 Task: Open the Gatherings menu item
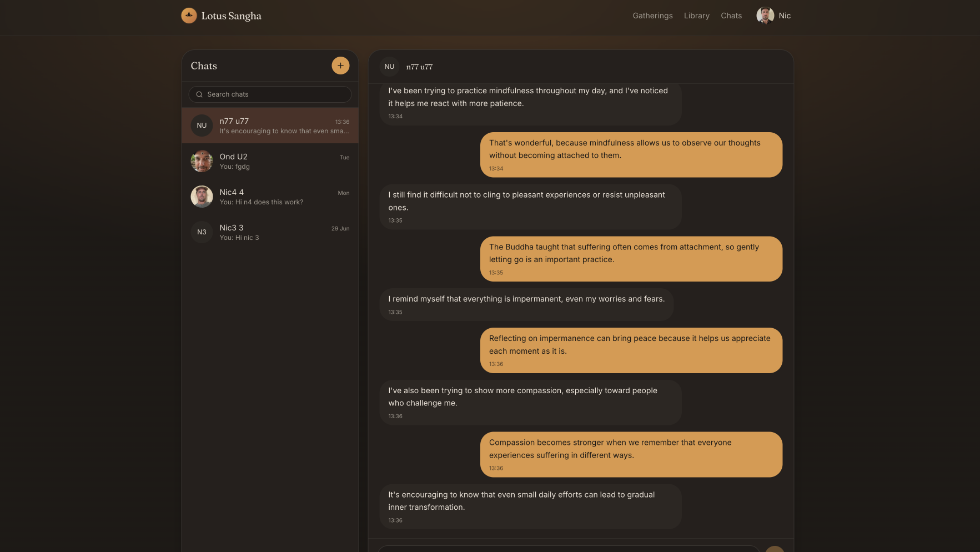pyautogui.click(x=652, y=16)
